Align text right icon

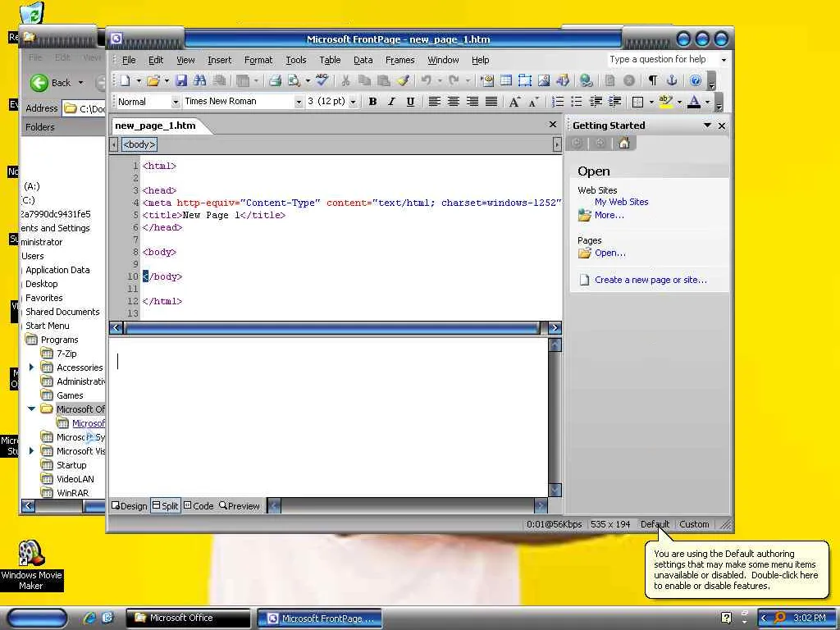472,101
